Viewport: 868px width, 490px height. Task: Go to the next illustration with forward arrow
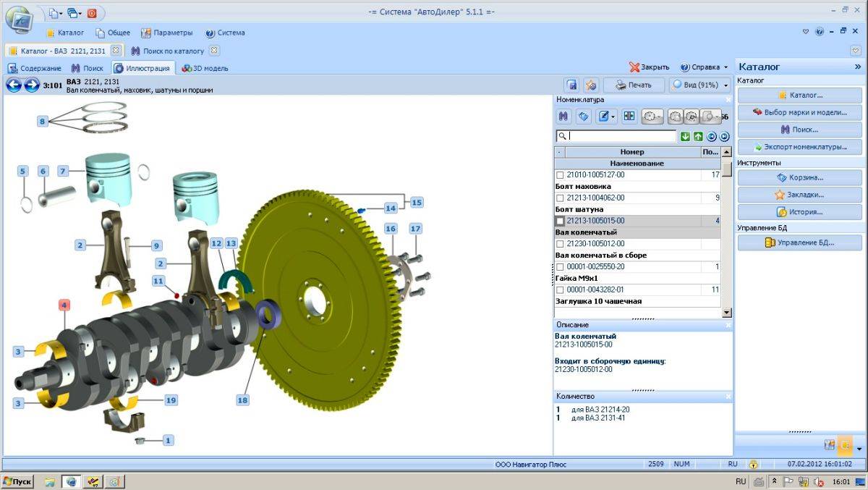click(31, 85)
